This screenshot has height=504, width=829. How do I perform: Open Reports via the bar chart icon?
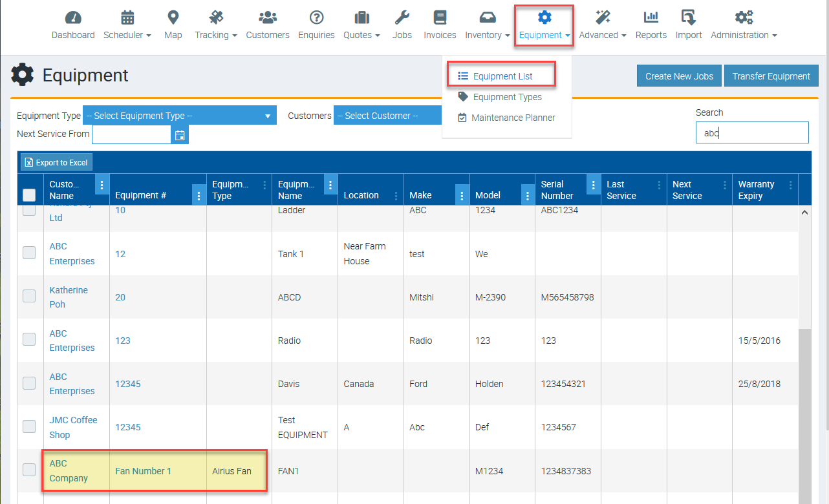coord(651,17)
